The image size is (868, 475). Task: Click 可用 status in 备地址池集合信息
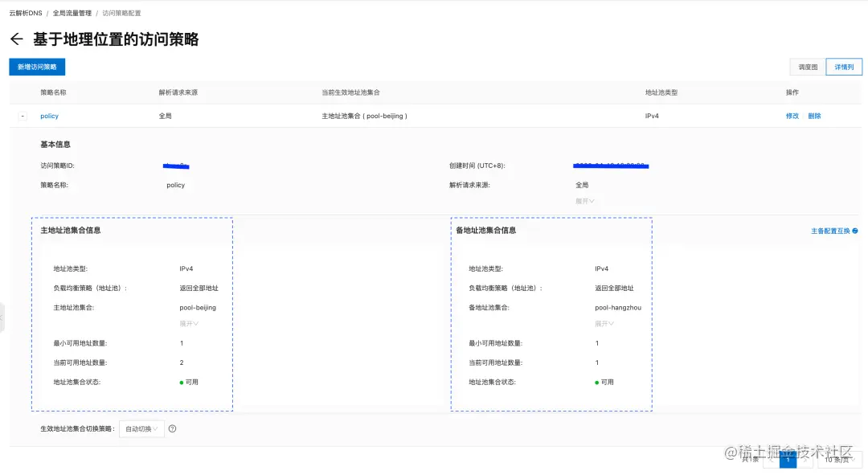(x=604, y=383)
